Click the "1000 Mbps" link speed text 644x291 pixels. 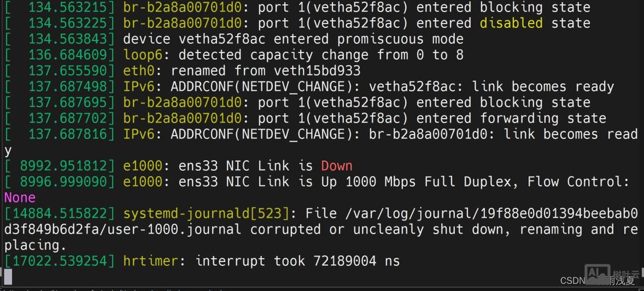tap(380, 182)
